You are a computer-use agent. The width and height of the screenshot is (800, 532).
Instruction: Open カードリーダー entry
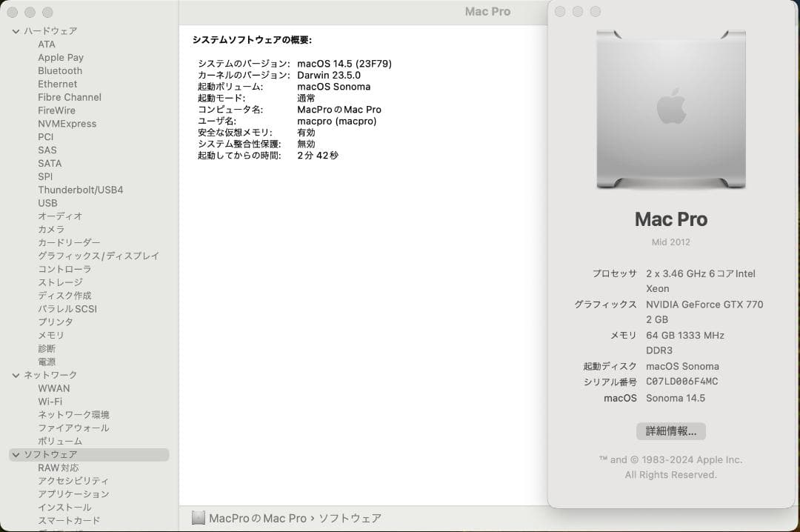coord(69,243)
